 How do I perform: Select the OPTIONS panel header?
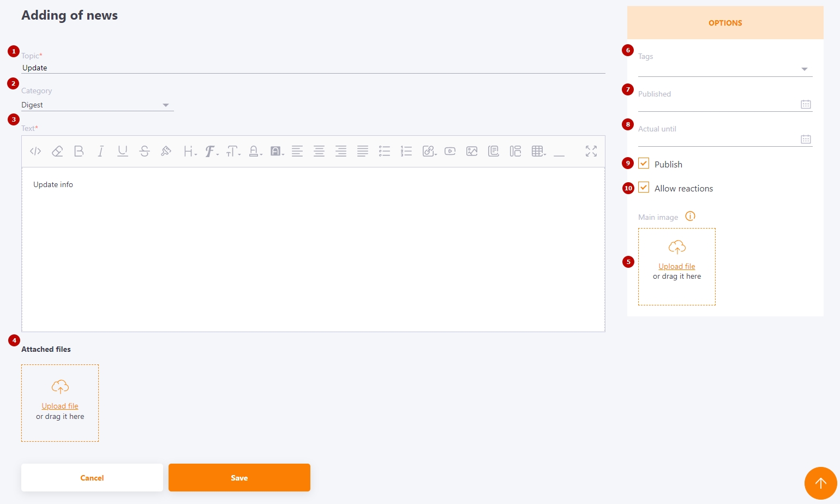(x=725, y=23)
